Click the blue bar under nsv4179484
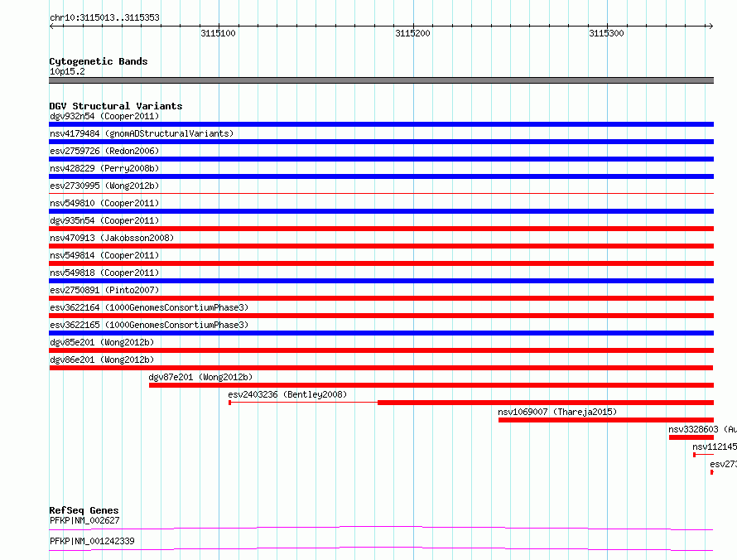Screen dimensions: 737x560 (x=381, y=142)
